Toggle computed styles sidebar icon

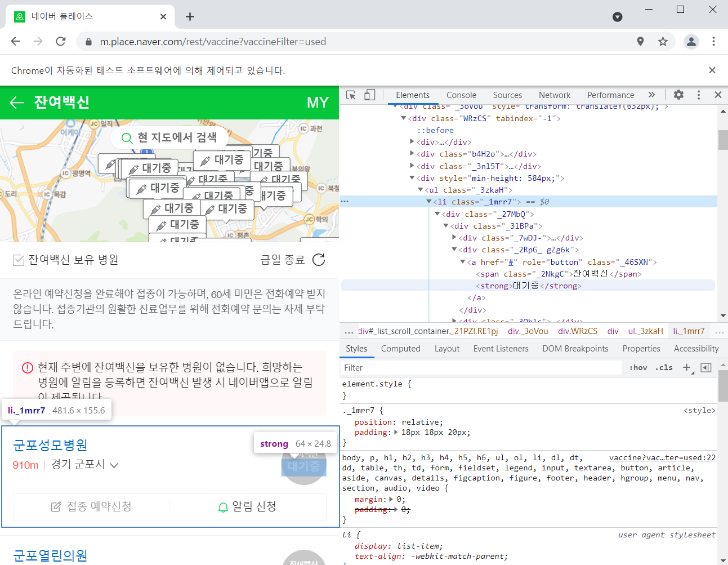click(706, 367)
